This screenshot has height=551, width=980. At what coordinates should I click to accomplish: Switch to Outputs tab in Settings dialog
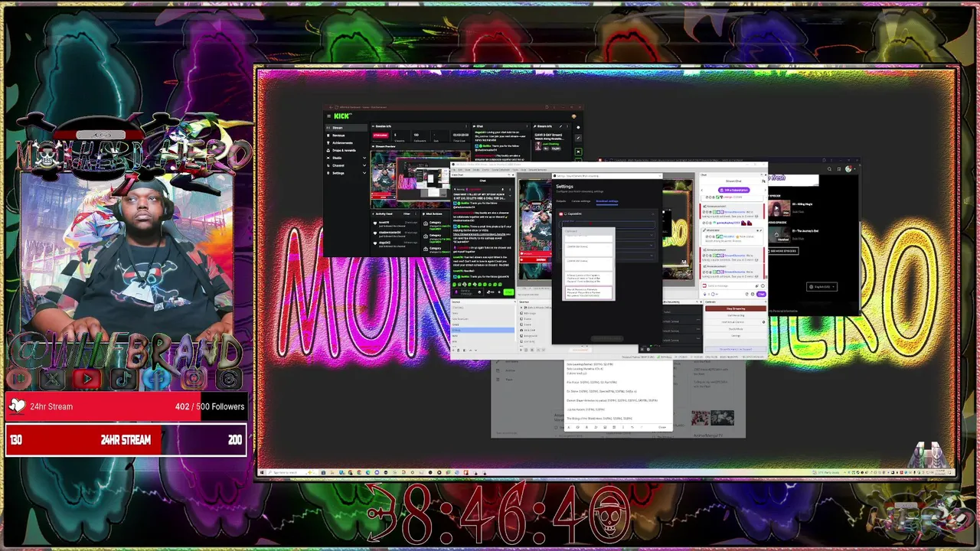point(561,201)
